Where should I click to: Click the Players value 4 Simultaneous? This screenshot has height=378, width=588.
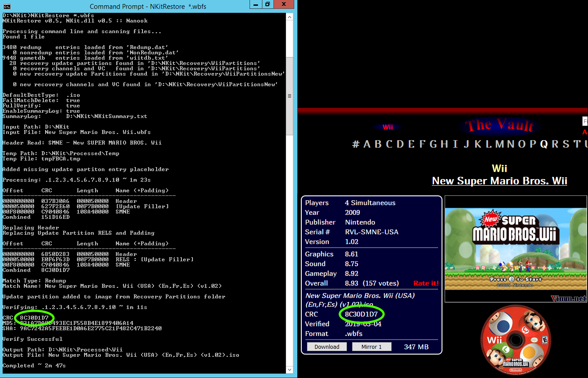pos(370,203)
